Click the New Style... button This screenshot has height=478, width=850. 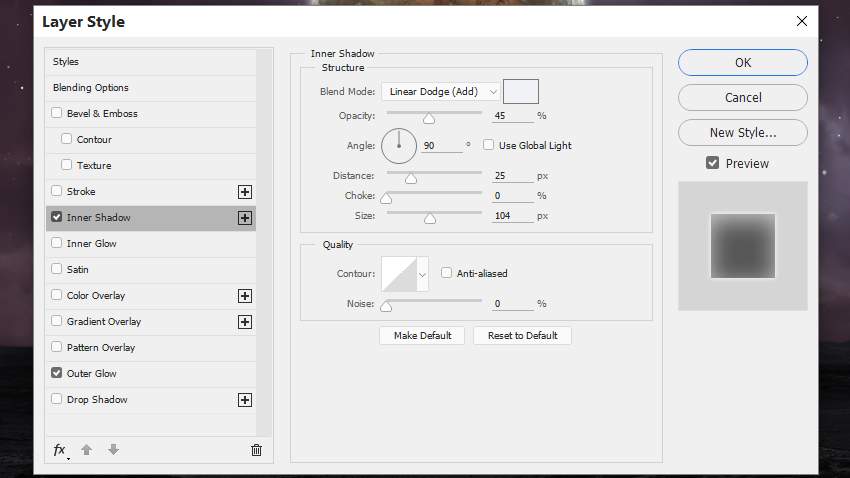pos(743,132)
